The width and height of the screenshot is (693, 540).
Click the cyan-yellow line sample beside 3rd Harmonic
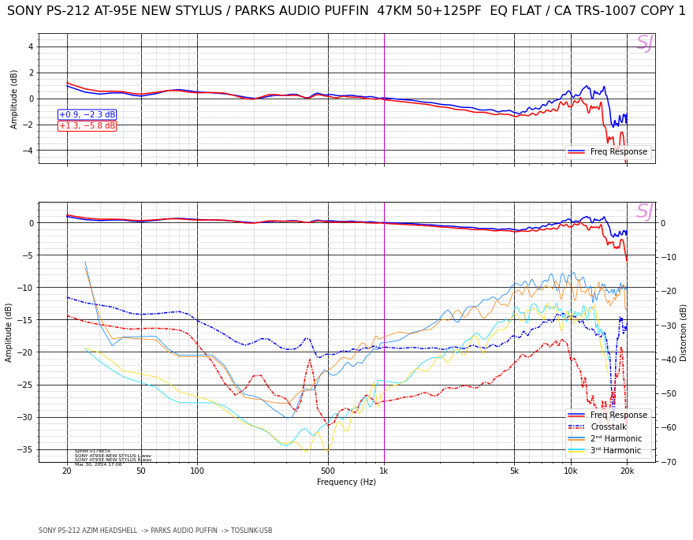[x=576, y=450]
